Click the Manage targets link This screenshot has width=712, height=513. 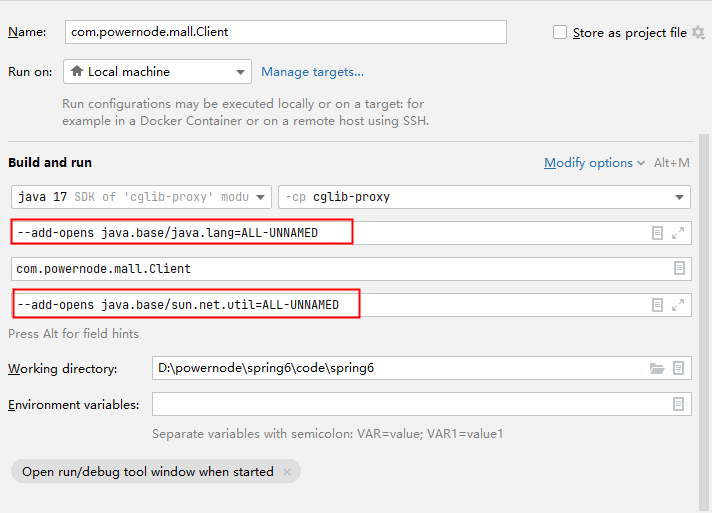[x=312, y=72]
